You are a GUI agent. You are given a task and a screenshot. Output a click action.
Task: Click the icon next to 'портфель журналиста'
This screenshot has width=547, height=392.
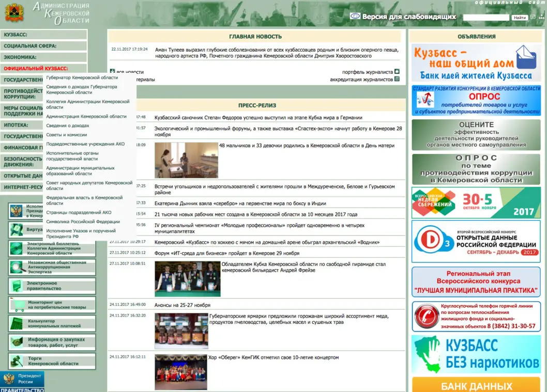[x=397, y=71]
